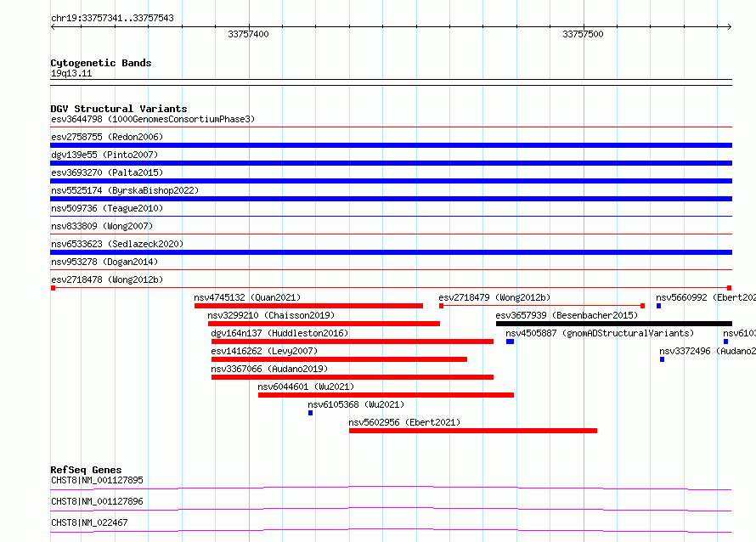Click the nsv4745132 (Quan2021) red bar

[x=308, y=306]
